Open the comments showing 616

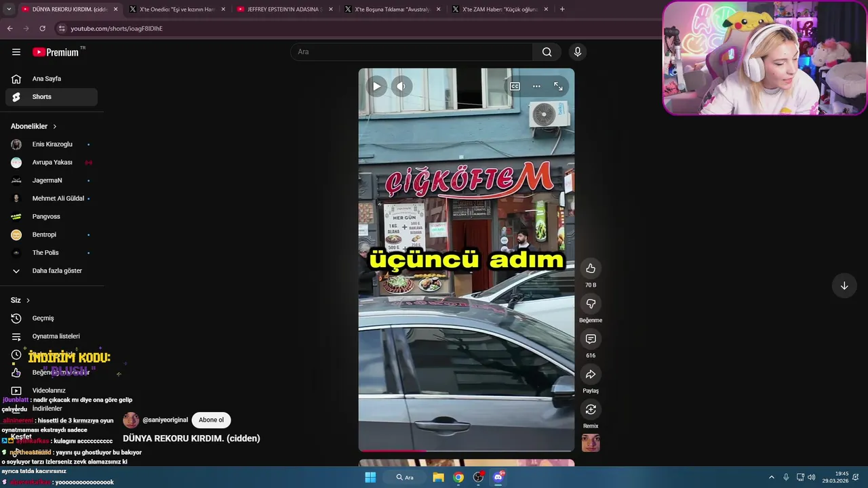[x=591, y=339]
